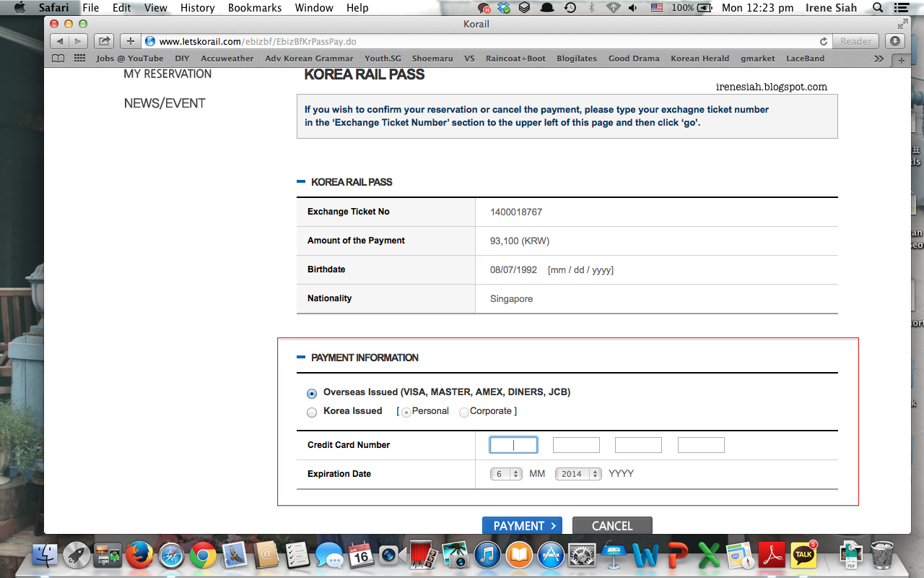Click Spotlight search magnifier in menu bar
Viewport: 924px width, 578px height.
878,8
